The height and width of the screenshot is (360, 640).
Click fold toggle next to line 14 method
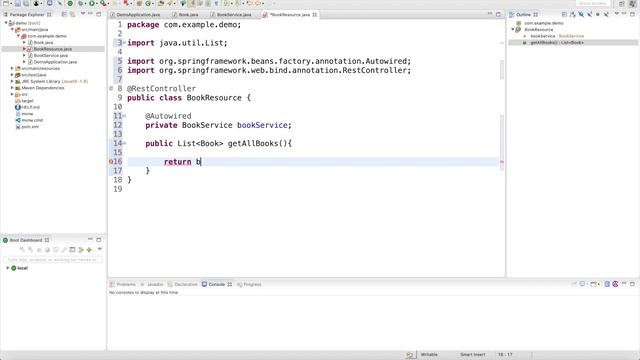pos(124,143)
